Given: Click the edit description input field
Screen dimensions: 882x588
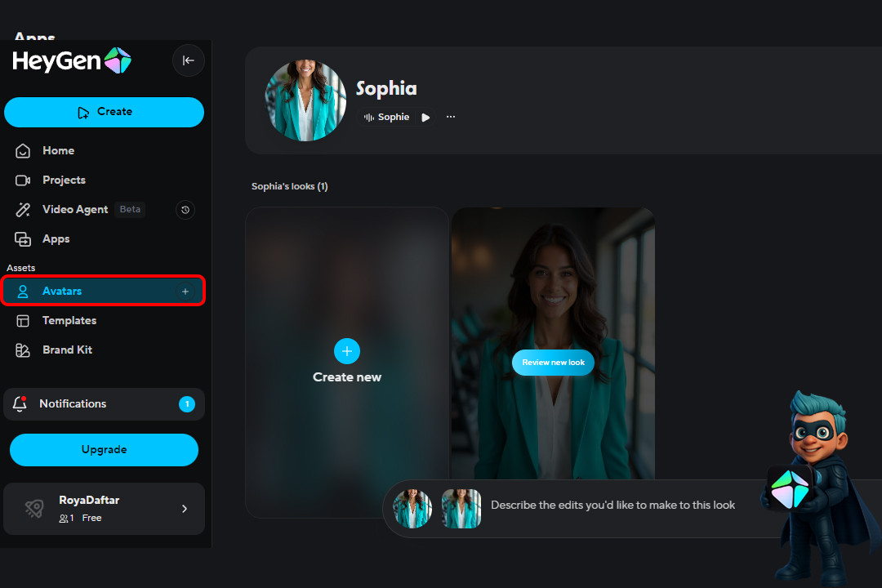Looking at the screenshot, I should pyautogui.click(x=612, y=505).
